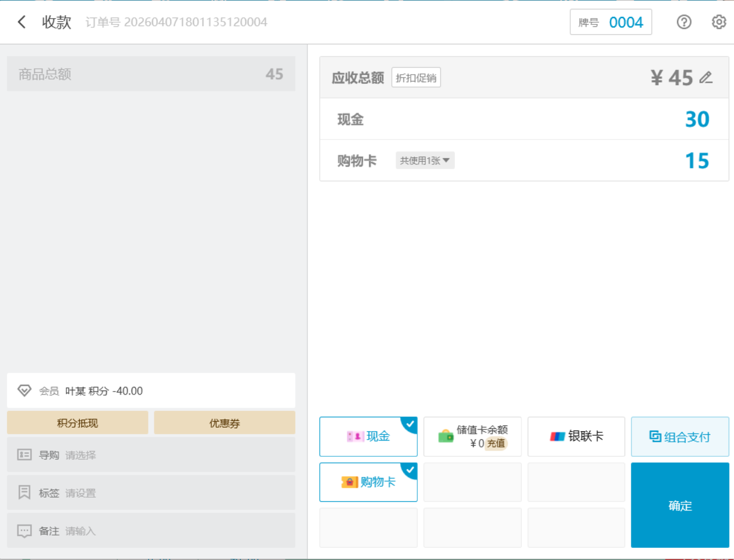Screen dimensions: 734x560
Task: Open the 导购 请选择 selector
Action: (x=80, y=455)
